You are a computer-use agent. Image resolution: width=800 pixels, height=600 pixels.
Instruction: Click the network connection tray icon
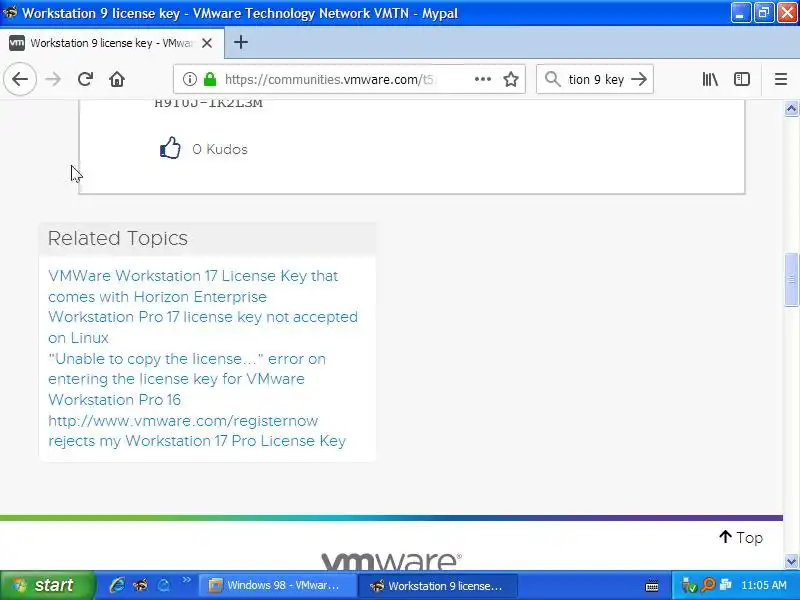click(x=725, y=585)
